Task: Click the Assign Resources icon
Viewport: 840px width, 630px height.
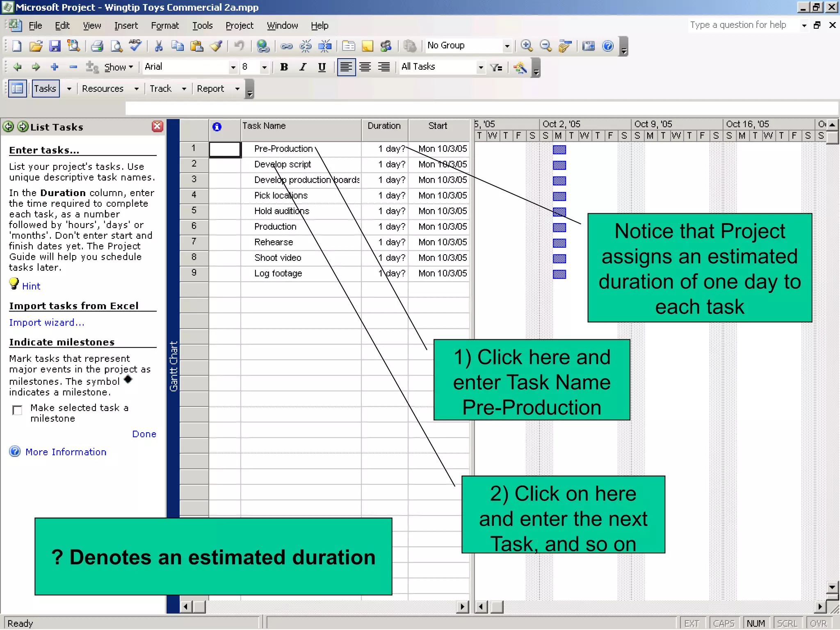Action: 386,46
